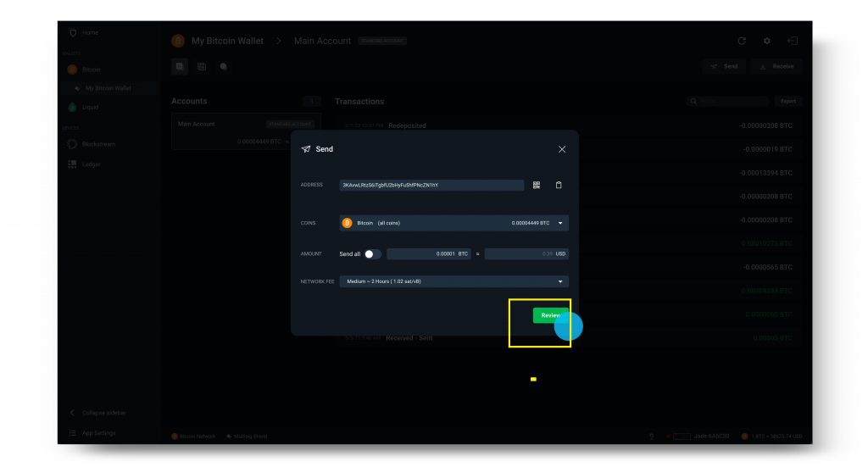
Task: Open wallet settings gear icon
Action: (766, 41)
